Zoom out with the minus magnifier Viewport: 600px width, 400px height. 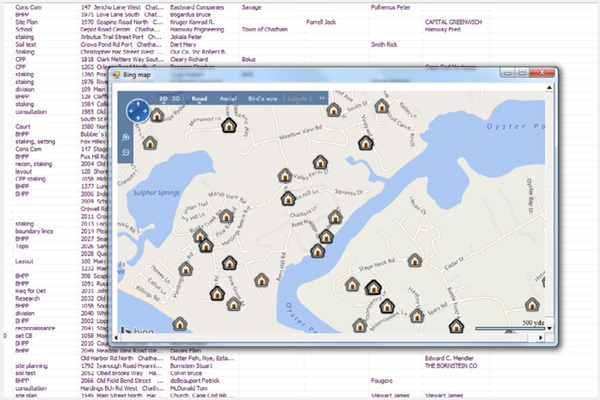126,153
